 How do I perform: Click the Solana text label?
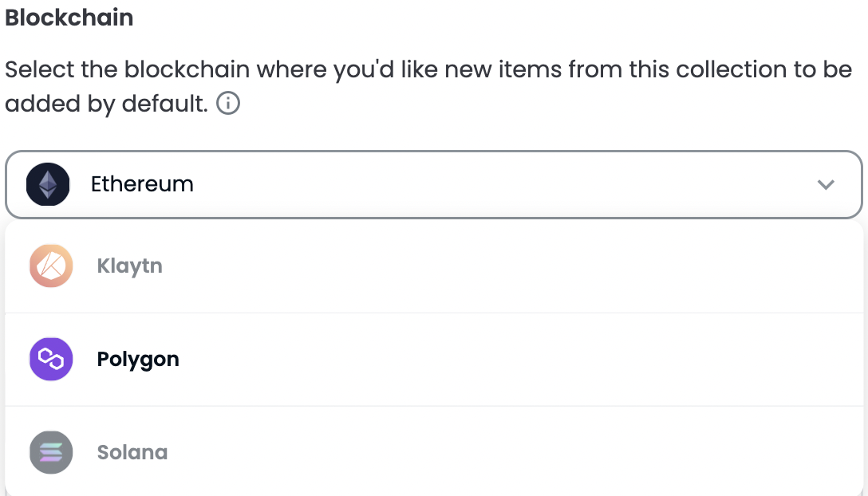[132, 453]
